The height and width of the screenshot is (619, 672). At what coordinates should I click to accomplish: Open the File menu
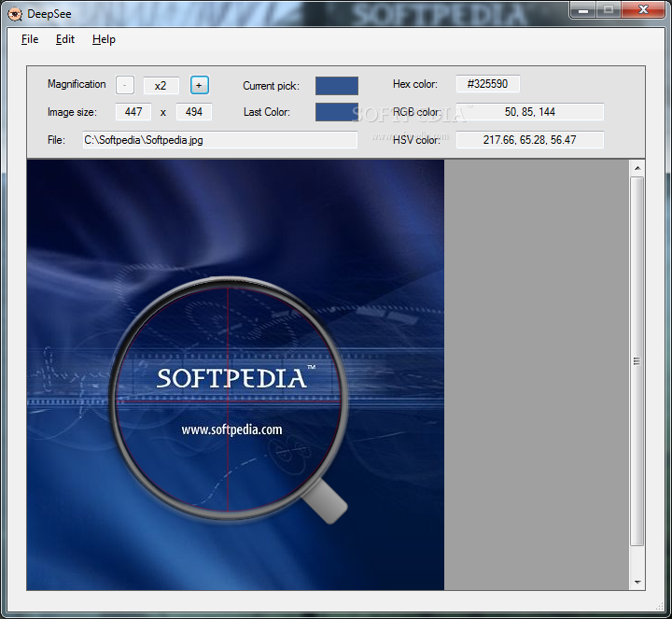(x=30, y=39)
